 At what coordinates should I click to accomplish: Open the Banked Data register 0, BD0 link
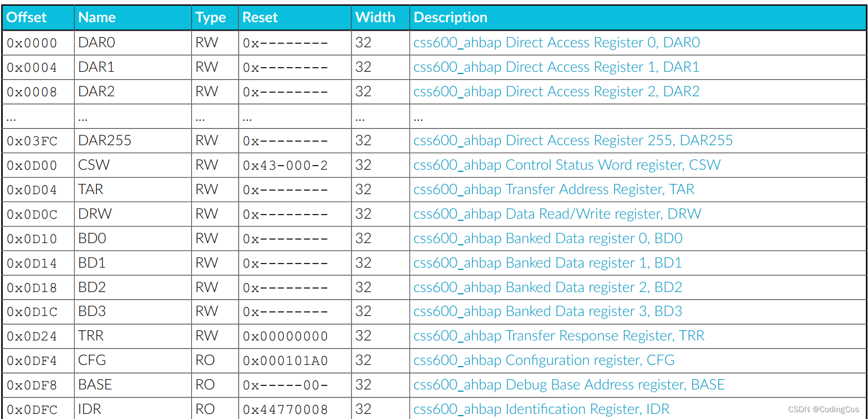pos(548,239)
